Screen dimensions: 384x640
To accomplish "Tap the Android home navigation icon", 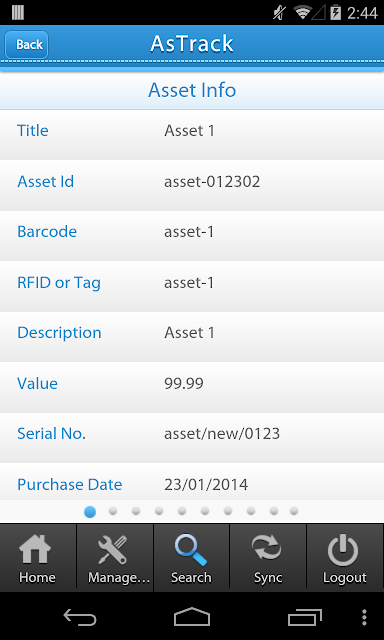I will click(192, 617).
